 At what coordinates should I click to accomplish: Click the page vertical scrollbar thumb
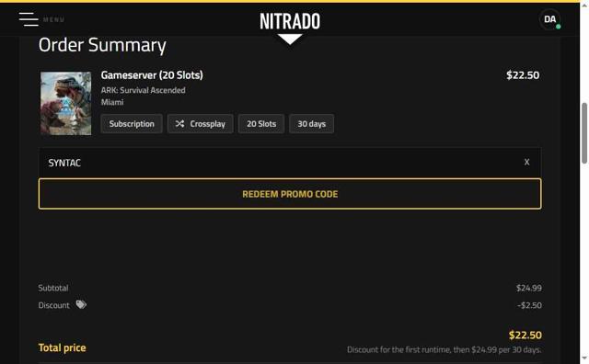pyautogui.click(x=584, y=133)
